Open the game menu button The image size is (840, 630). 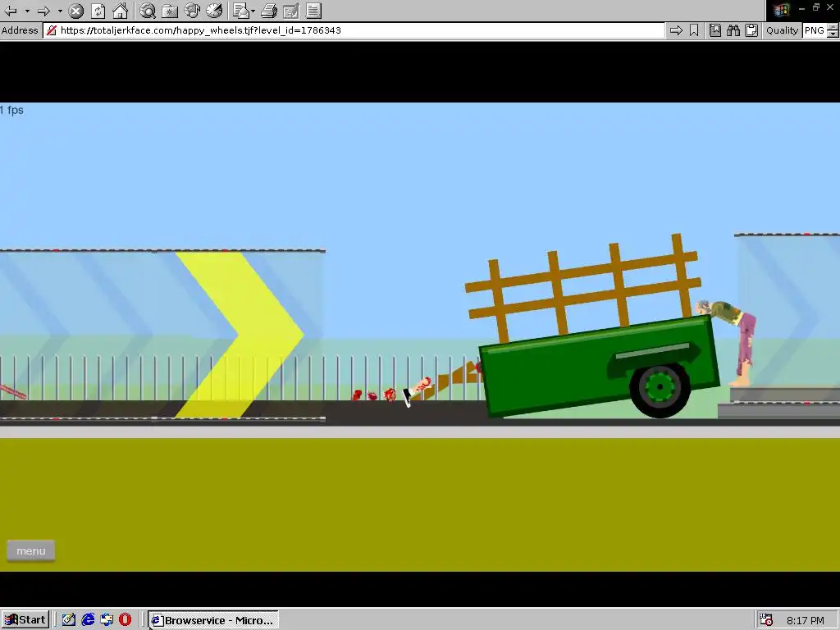click(x=31, y=550)
